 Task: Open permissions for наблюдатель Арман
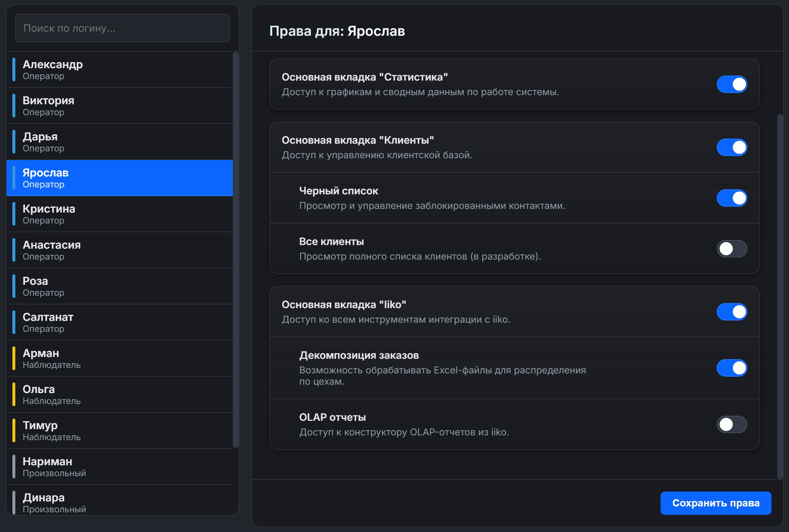coord(120,358)
